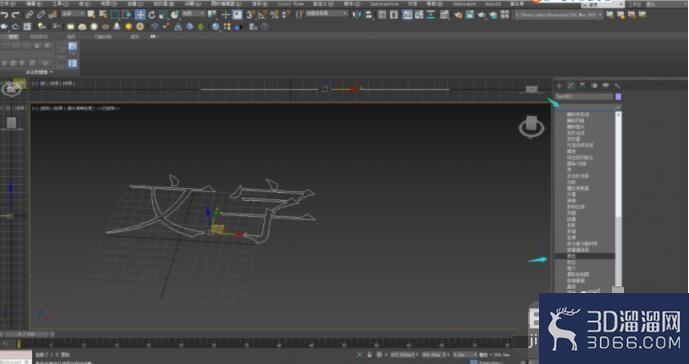Click the teapot icon in second toolbar row

4,27
